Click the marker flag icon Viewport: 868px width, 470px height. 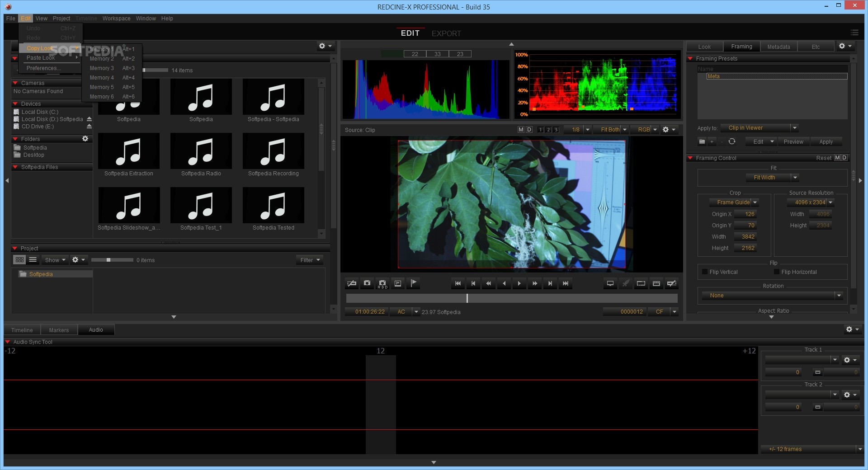click(413, 283)
